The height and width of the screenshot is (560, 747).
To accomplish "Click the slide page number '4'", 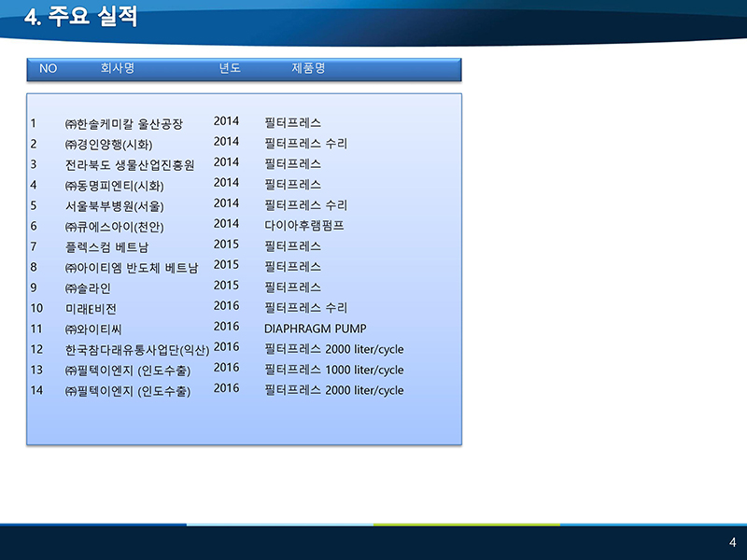I will 733,542.
